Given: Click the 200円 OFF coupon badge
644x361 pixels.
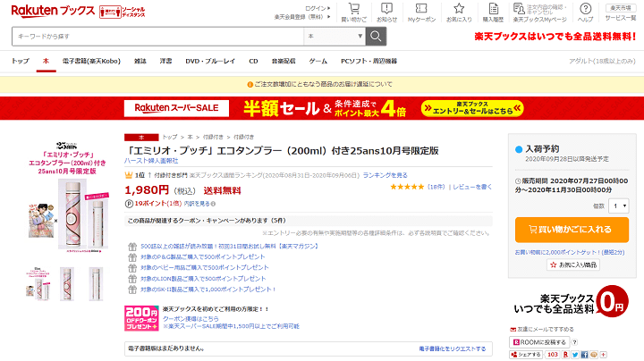Looking at the screenshot, I should click(141, 318).
